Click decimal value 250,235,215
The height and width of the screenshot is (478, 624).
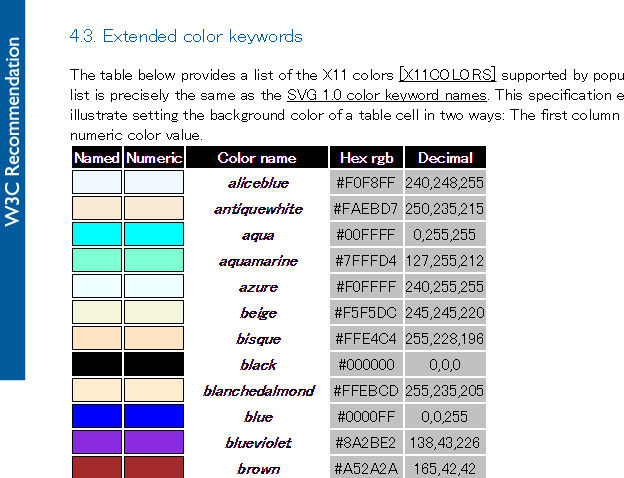(445, 209)
